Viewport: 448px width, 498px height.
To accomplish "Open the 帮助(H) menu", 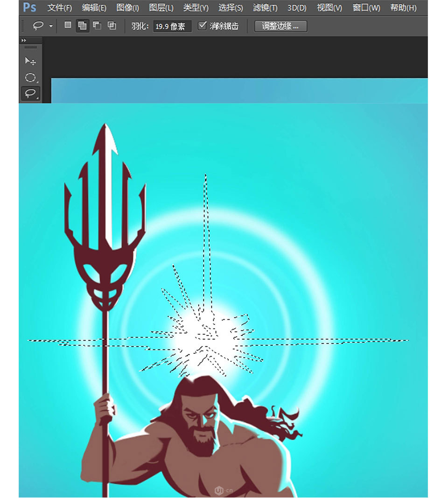I will [x=403, y=7].
